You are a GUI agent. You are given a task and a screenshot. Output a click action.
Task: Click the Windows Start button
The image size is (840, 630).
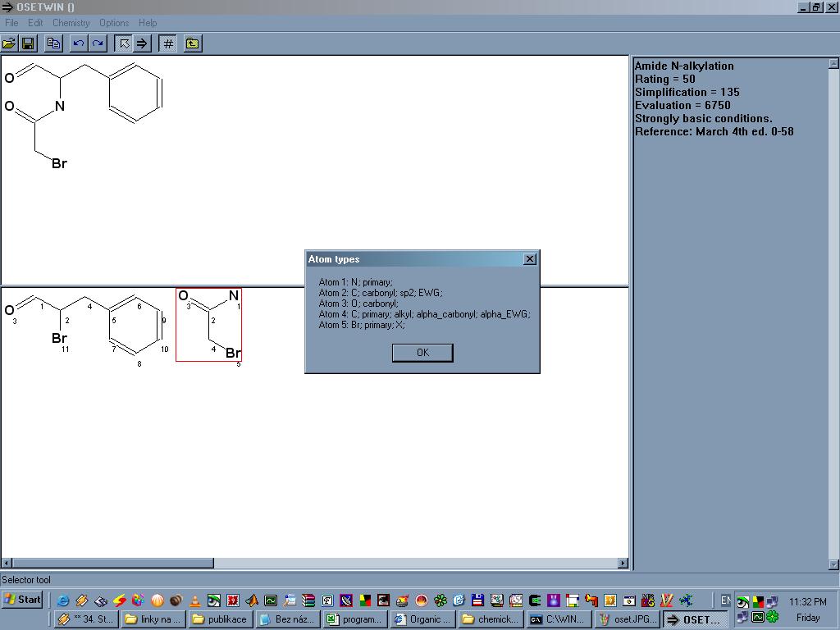22,600
